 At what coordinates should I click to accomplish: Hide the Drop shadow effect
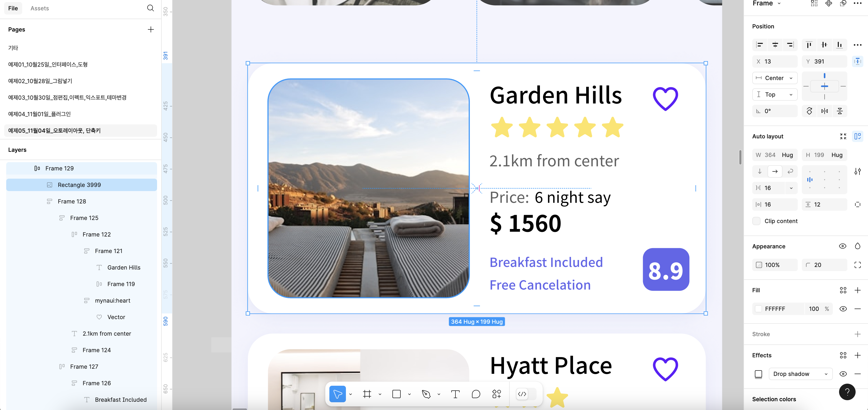coord(843,374)
